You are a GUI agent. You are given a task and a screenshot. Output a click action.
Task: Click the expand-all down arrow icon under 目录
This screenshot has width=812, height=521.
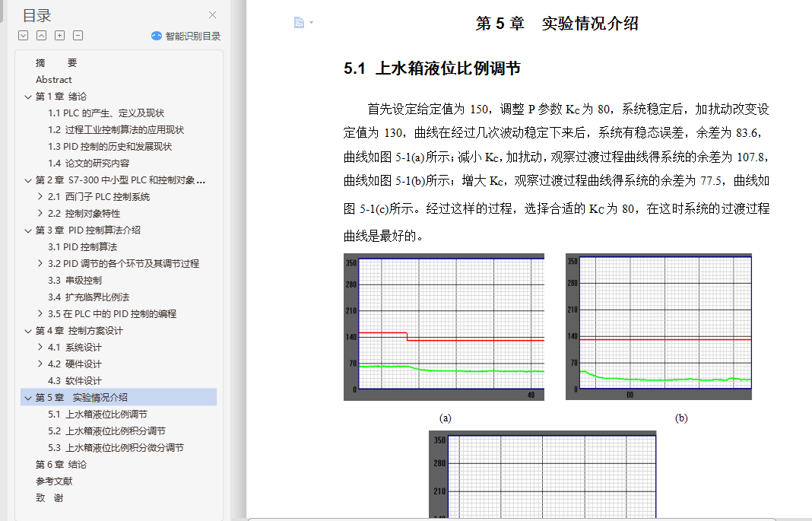(23, 35)
